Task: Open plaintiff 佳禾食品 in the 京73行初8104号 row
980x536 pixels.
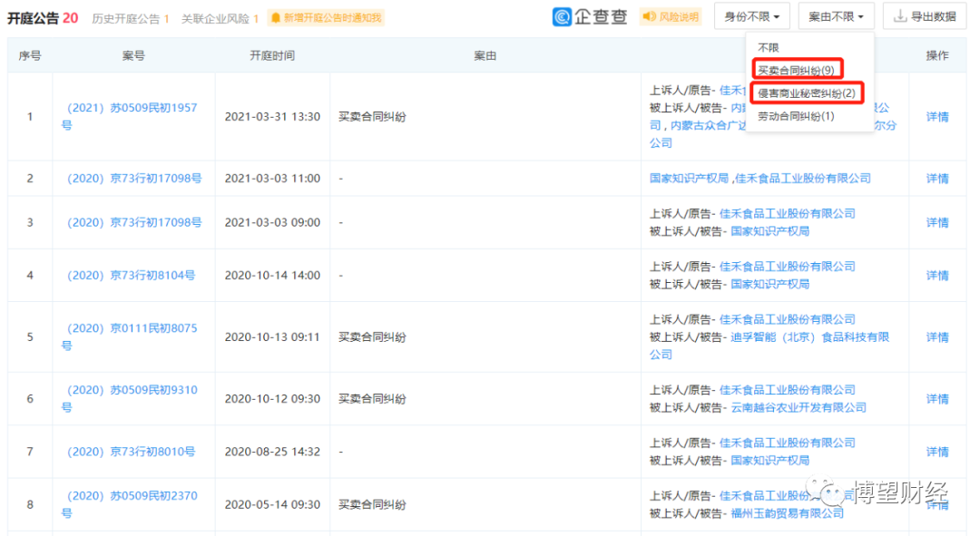Action: 788,267
